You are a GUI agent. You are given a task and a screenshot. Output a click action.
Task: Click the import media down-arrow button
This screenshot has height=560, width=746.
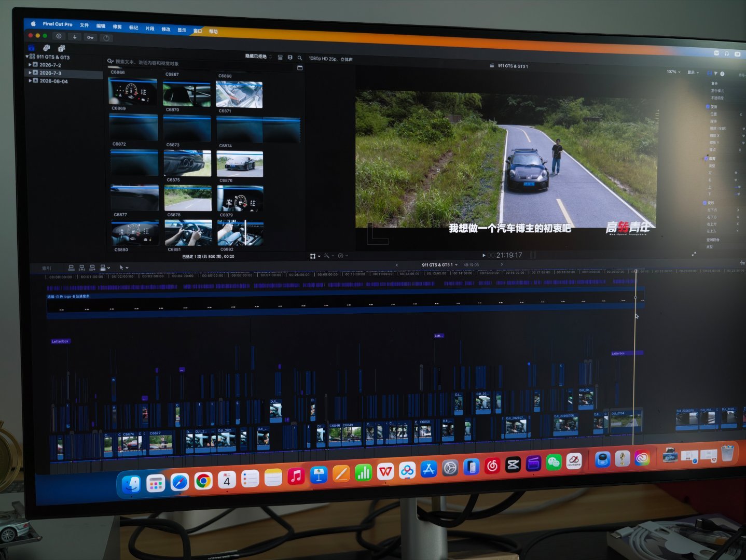[x=75, y=37]
